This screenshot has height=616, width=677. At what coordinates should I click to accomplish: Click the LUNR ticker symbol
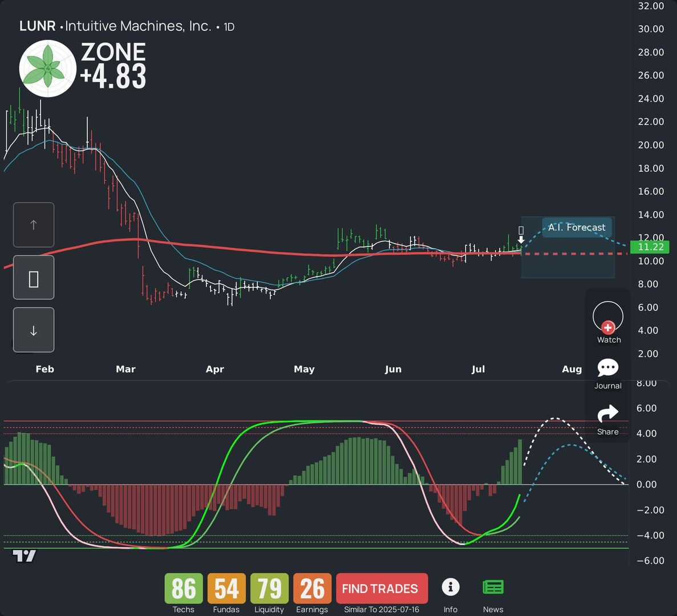tap(38, 26)
